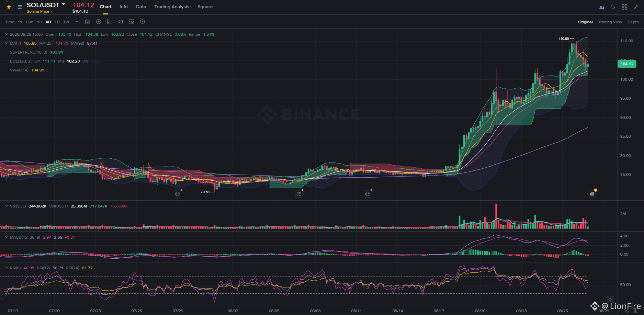Click the VWAP(14) indicator label

(x=19, y=70)
